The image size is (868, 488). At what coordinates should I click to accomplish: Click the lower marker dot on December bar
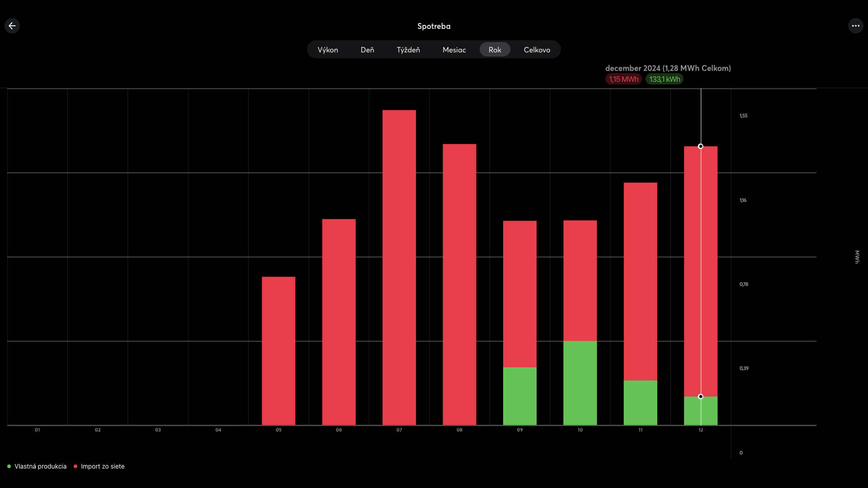[701, 397]
